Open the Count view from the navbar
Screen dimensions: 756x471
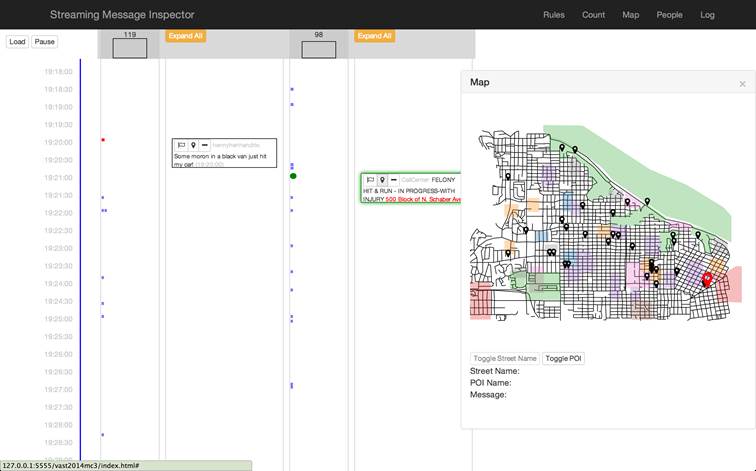pos(593,15)
